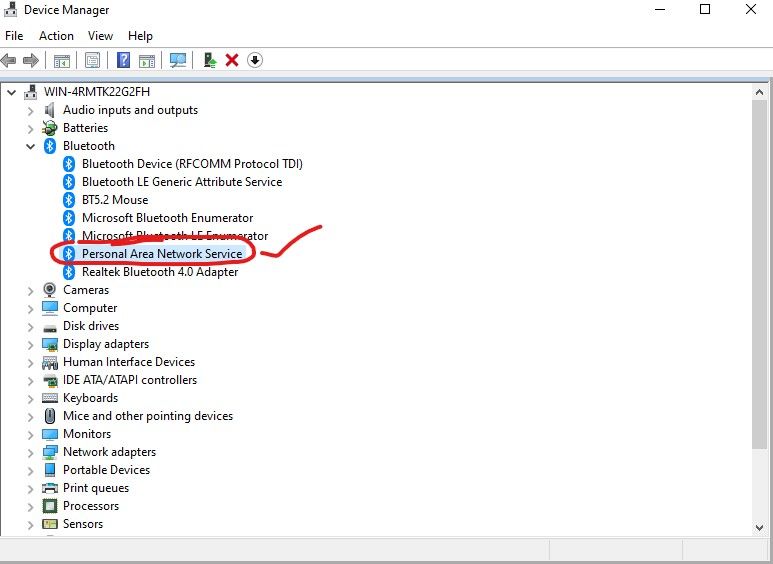The height and width of the screenshot is (564, 773).
Task: Expand the Cameras chevron
Action: point(31,290)
